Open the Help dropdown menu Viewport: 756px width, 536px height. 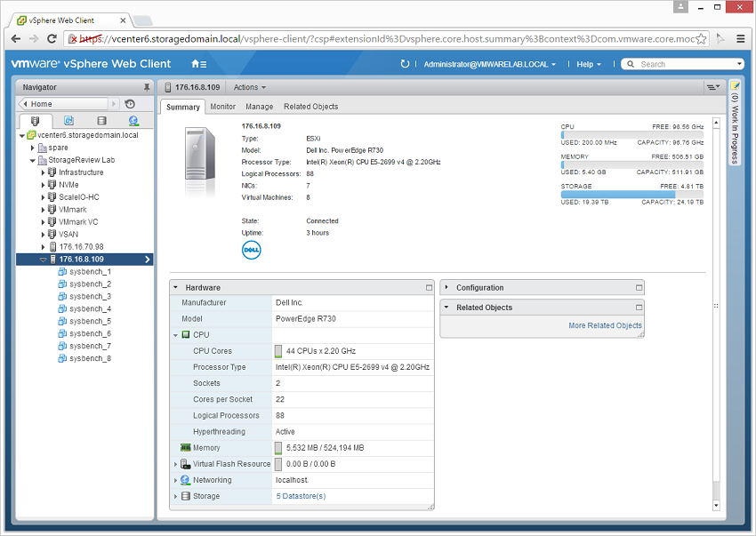point(589,64)
